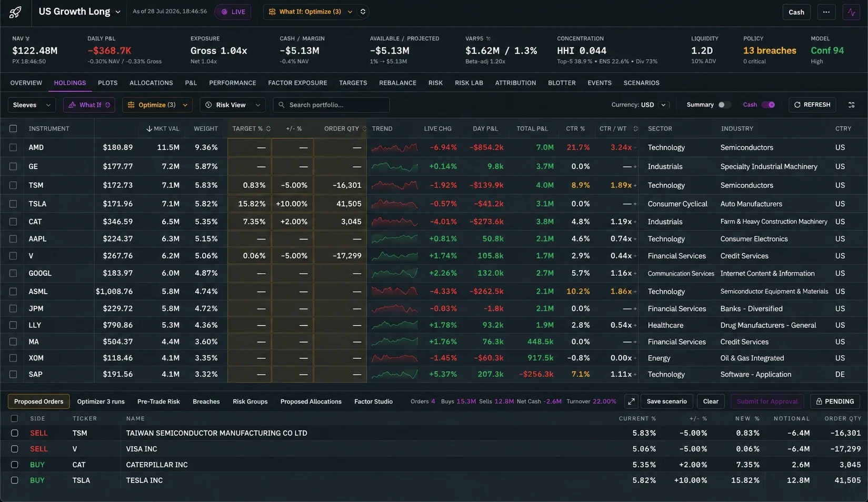Click the Search portfolio input field
This screenshot has height=502, width=868.
click(x=331, y=105)
